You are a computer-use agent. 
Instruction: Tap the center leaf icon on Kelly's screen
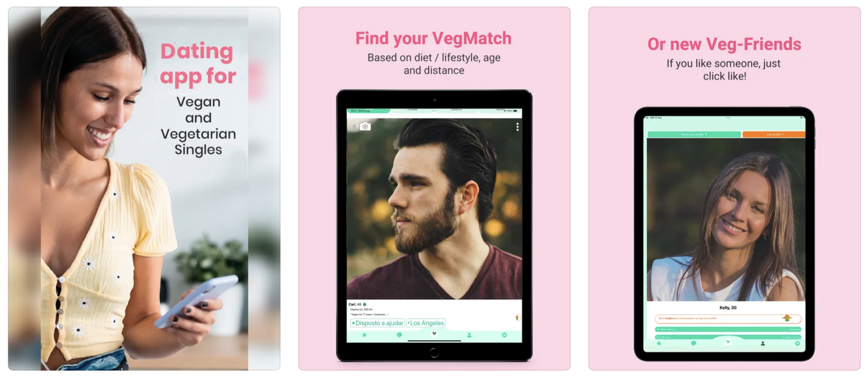[728, 342]
